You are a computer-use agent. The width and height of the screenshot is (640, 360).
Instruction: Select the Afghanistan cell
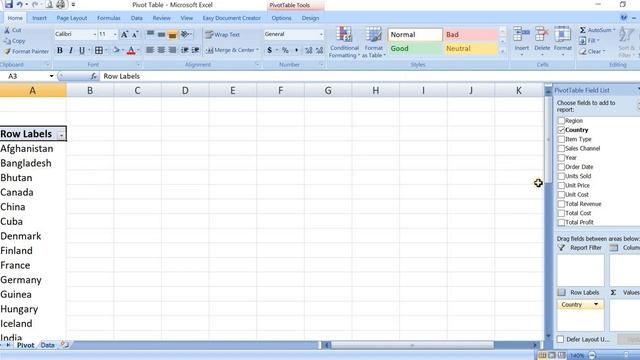tap(33, 149)
